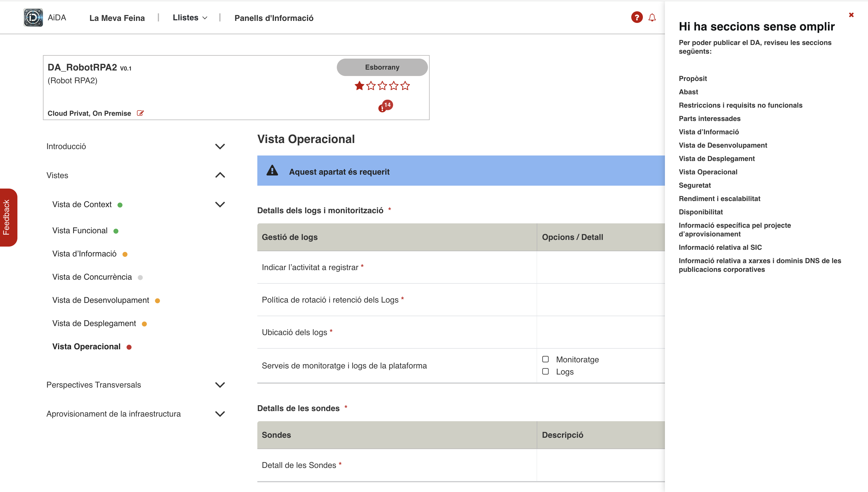Image resolution: width=868 pixels, height=492 pixels.
Task: Open the notifications bell icon
Action: pos(652,18)
